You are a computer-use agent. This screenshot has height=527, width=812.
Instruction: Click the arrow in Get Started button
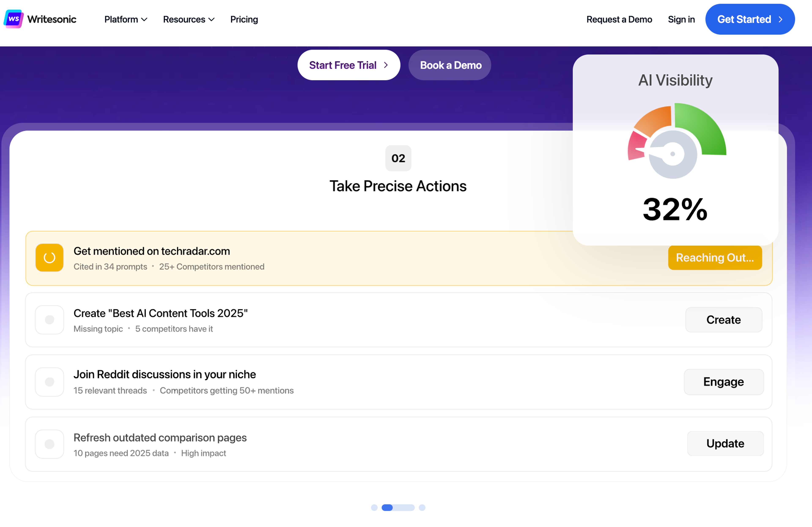(x=780, y=19)
